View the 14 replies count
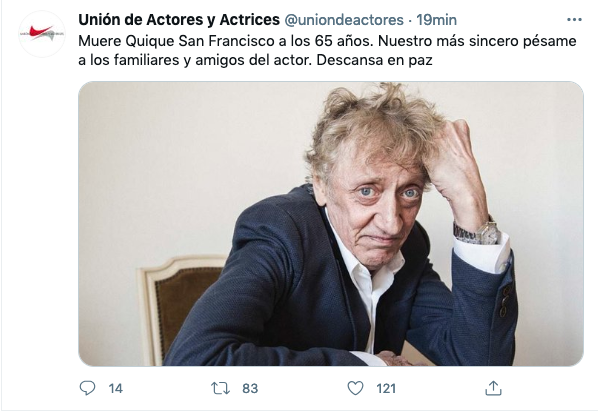Image resolution: width=598 pixels, height=411 pixels. click(116, 389)
